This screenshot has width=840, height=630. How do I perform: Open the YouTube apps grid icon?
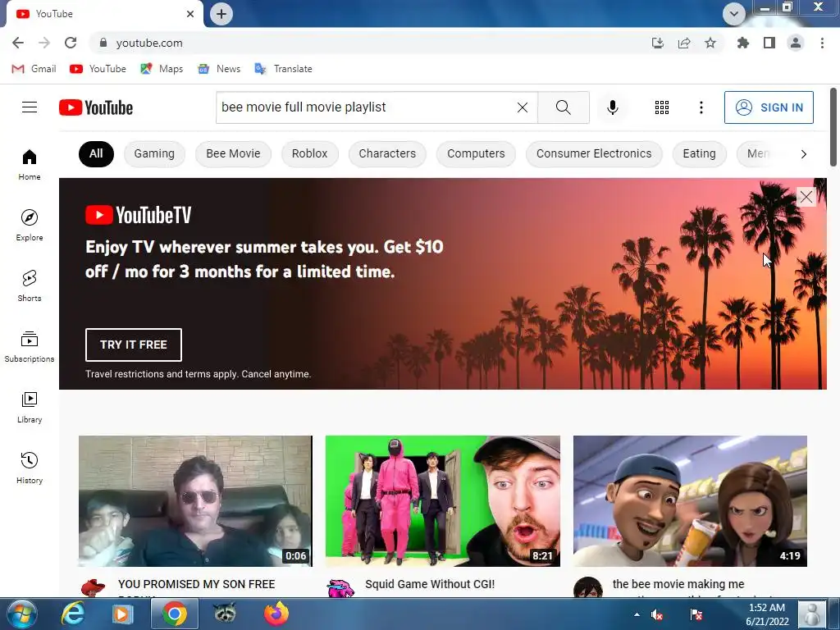tap(662, 107)
